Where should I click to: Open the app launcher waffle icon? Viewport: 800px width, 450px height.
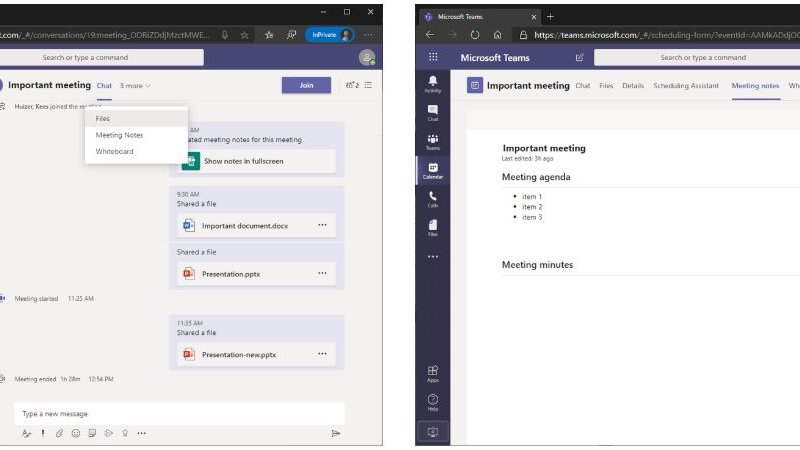click(x=433, y=57)
